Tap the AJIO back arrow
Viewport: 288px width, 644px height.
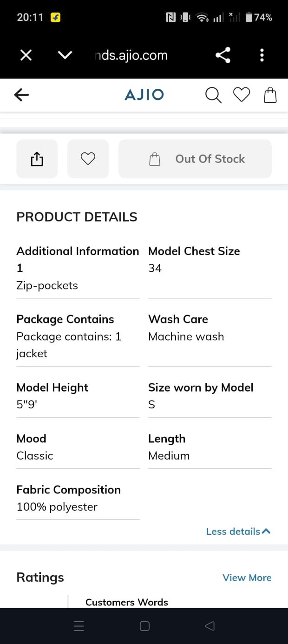[x=21, y=95]
